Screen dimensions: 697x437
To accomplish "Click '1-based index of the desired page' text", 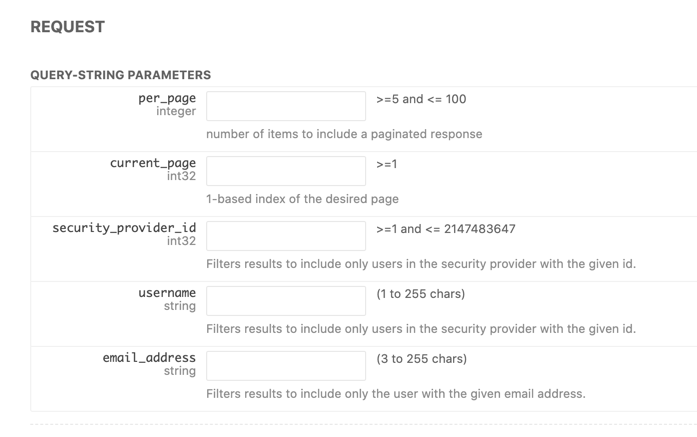I will pyautogui.click(x=302, y=199).
